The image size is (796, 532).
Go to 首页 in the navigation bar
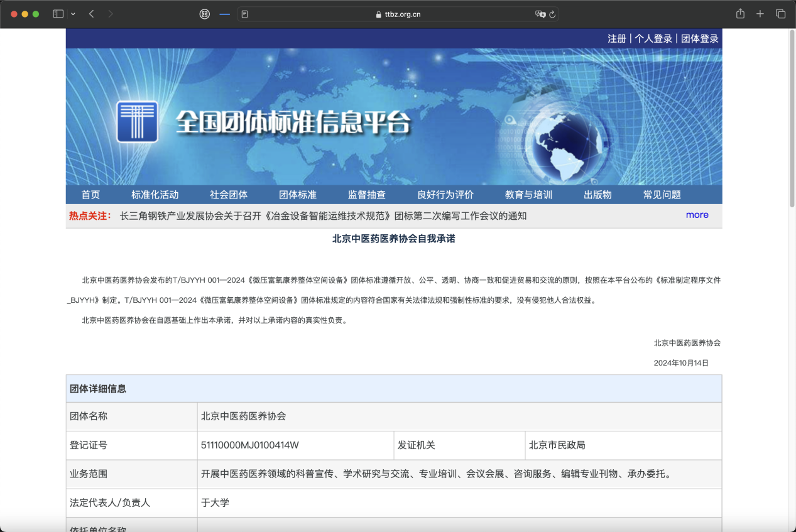click(90, 195)
